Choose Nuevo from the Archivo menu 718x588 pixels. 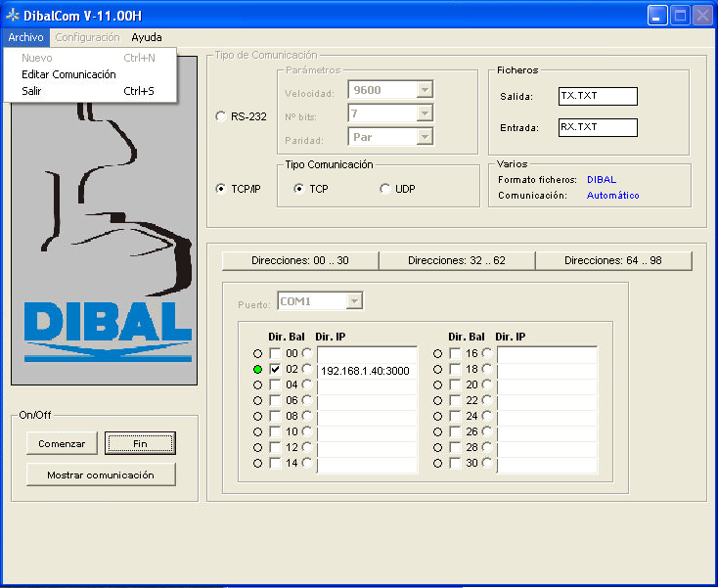tap(90, 58)
